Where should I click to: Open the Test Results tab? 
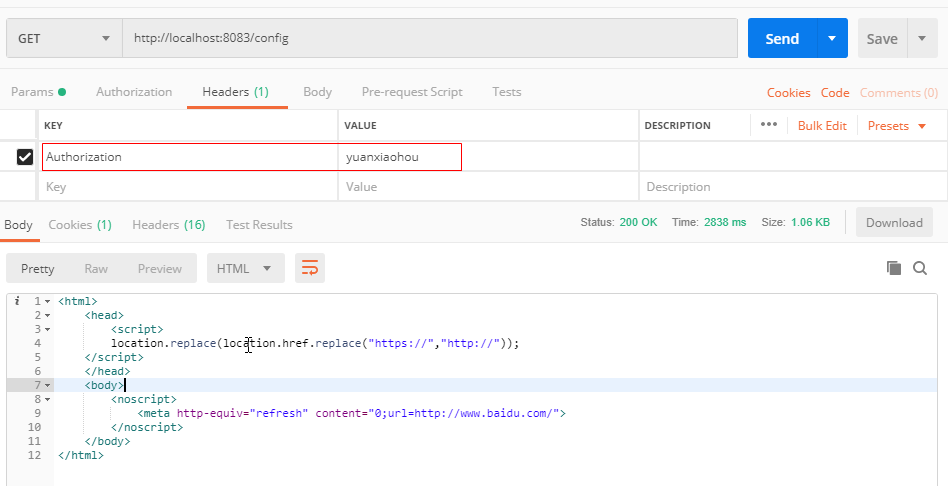tap(259, 225)
